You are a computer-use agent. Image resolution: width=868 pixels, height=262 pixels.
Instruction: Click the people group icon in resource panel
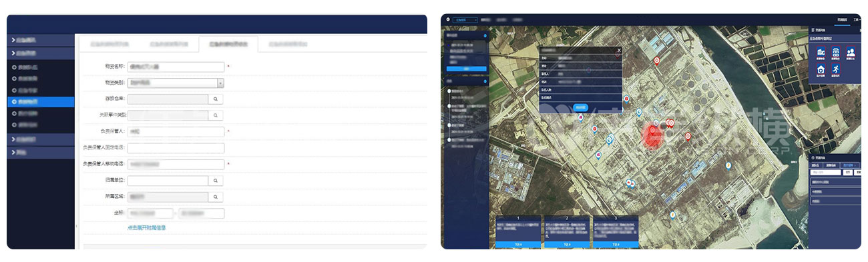(850, 53)
